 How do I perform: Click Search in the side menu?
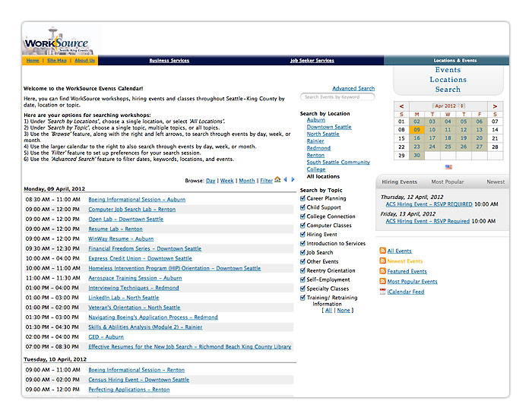point(448,90)
